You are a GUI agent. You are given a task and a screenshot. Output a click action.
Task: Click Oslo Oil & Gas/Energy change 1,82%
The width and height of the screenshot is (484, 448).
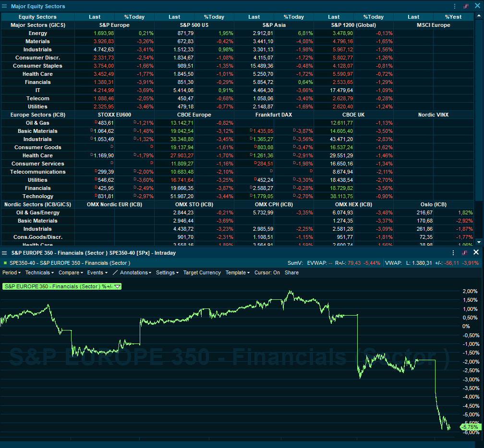pyautogui.click(x=465, y=213)
